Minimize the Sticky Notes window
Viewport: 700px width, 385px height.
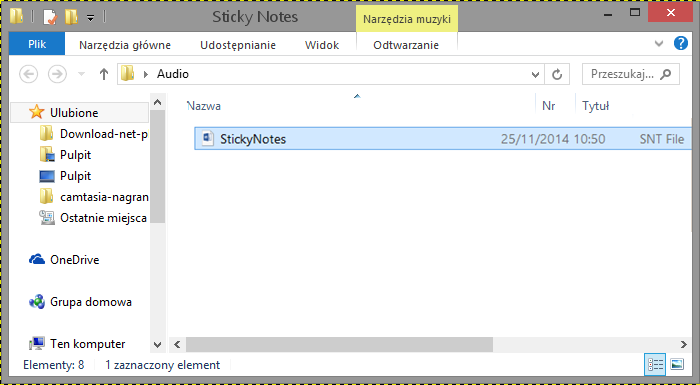click(609, 14)
